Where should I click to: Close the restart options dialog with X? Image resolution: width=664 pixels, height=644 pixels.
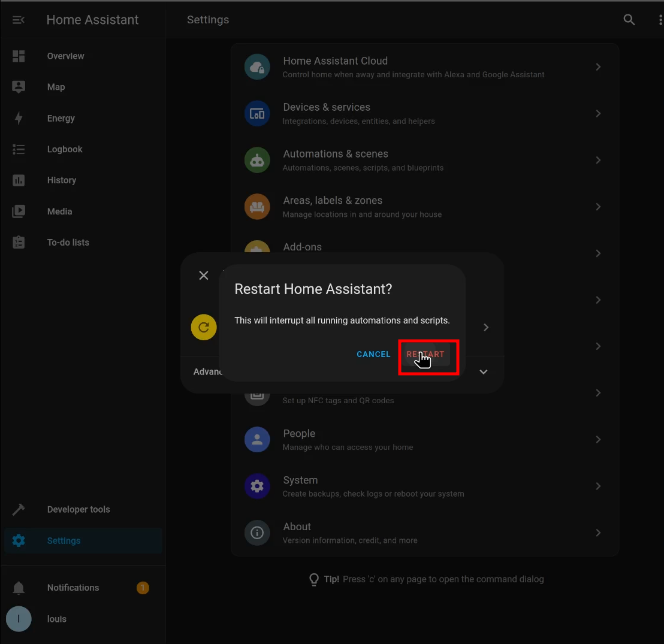click(204, 275)
